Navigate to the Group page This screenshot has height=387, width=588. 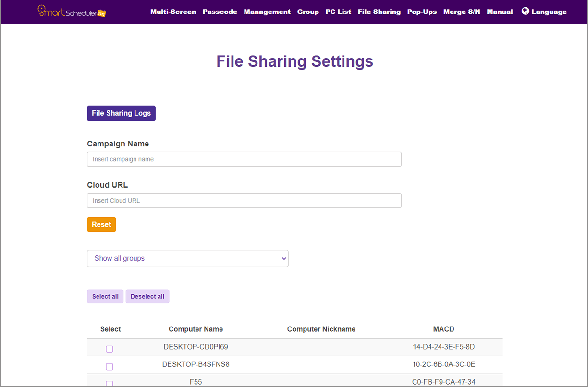pyautogui.click(x=308, y=12)
